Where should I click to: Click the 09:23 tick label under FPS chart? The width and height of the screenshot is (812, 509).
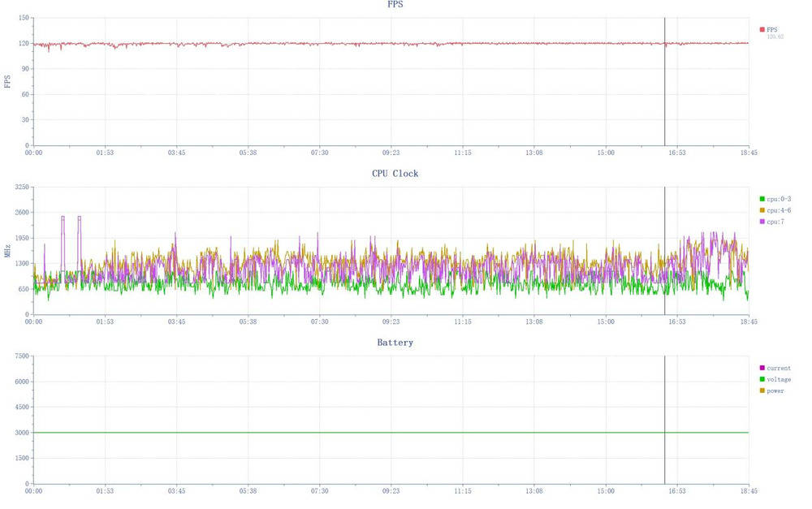click(391, 153)
